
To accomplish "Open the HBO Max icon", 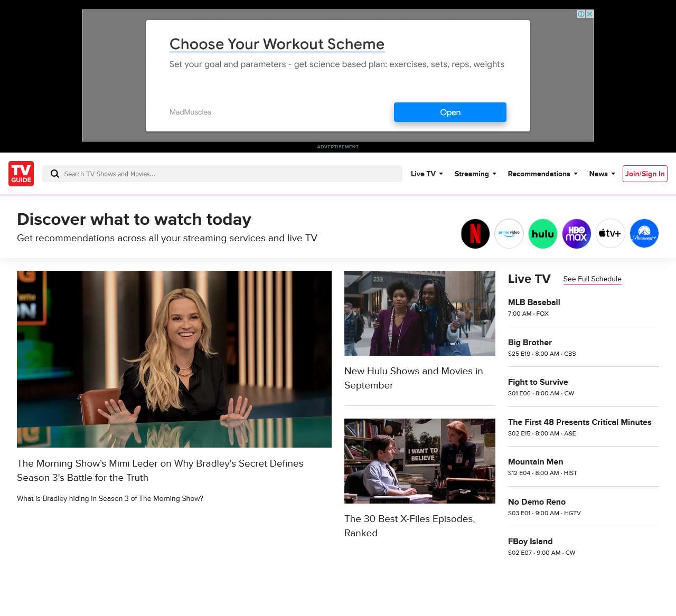I will tap(576, 233).
